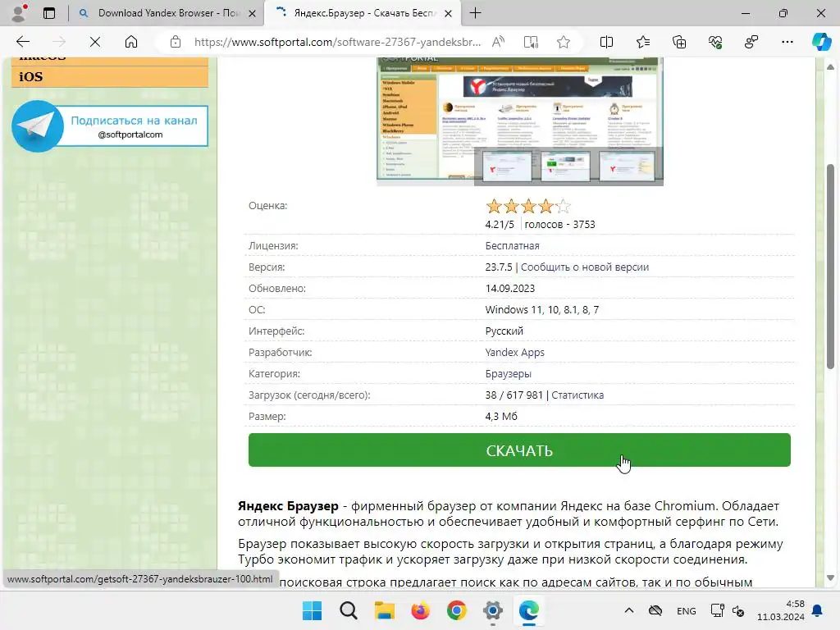Open Collections panel
The height and width of the screenshot is (630, 840).
coord(679,42)
